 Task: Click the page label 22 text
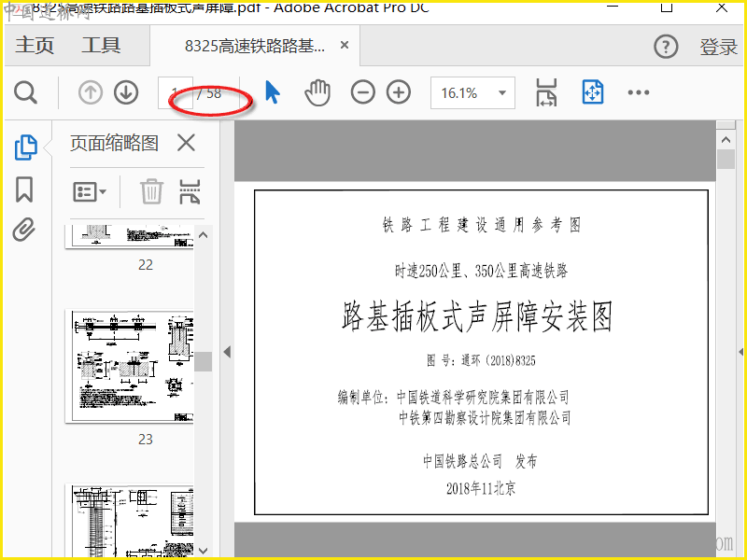coord(146,265)
